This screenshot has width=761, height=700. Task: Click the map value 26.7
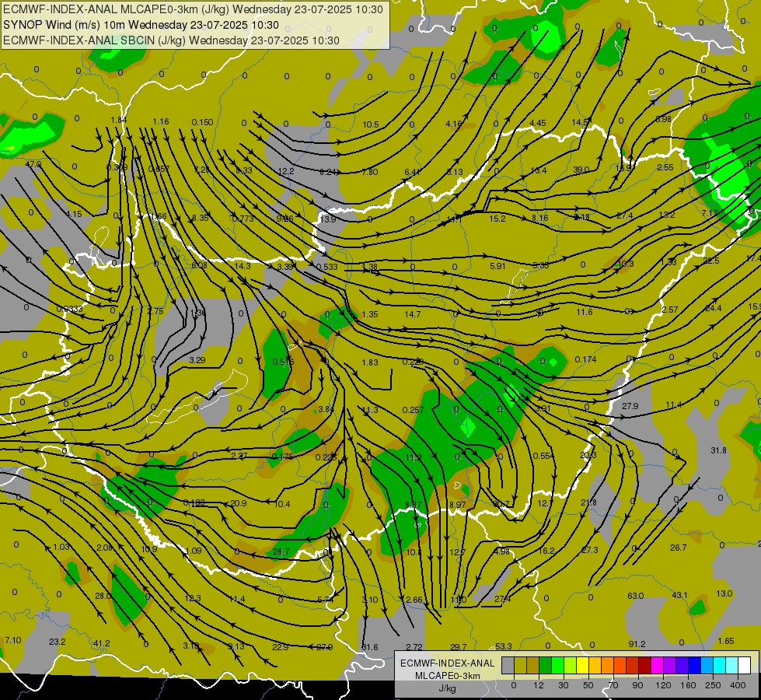click(x=678, y=548)
